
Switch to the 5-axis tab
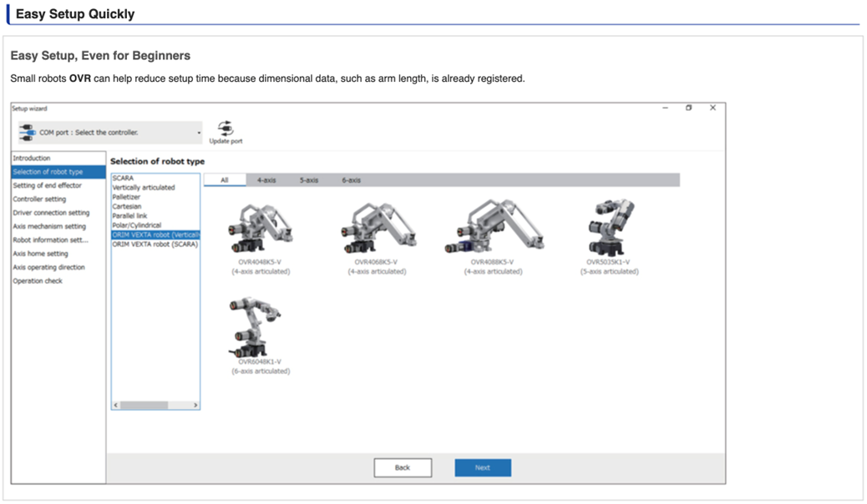click(x=309, y=180)
